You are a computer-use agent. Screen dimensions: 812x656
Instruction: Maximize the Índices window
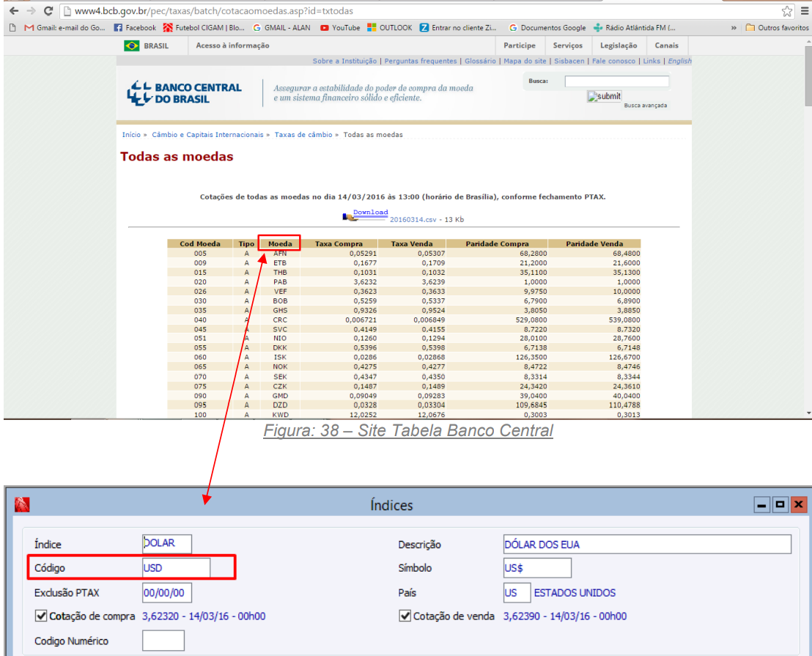[780, 504]
